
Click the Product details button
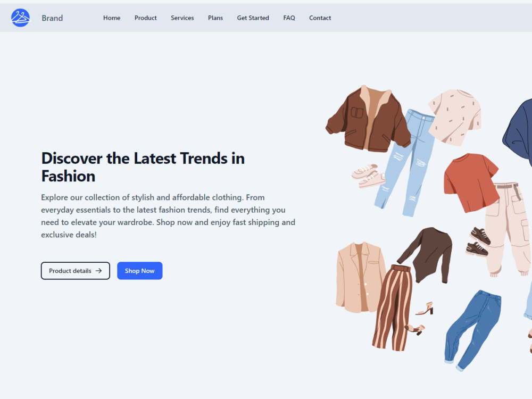[76, 271]
